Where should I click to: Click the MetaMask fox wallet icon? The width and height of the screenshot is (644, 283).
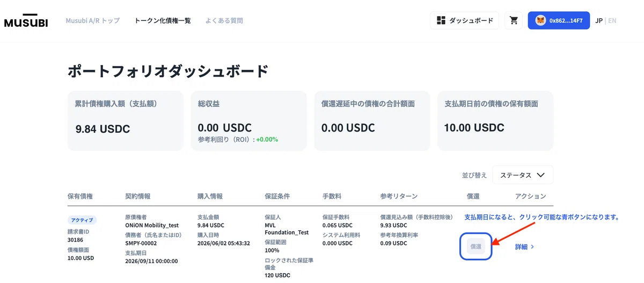pyautogui.click(x=540, y=20)
